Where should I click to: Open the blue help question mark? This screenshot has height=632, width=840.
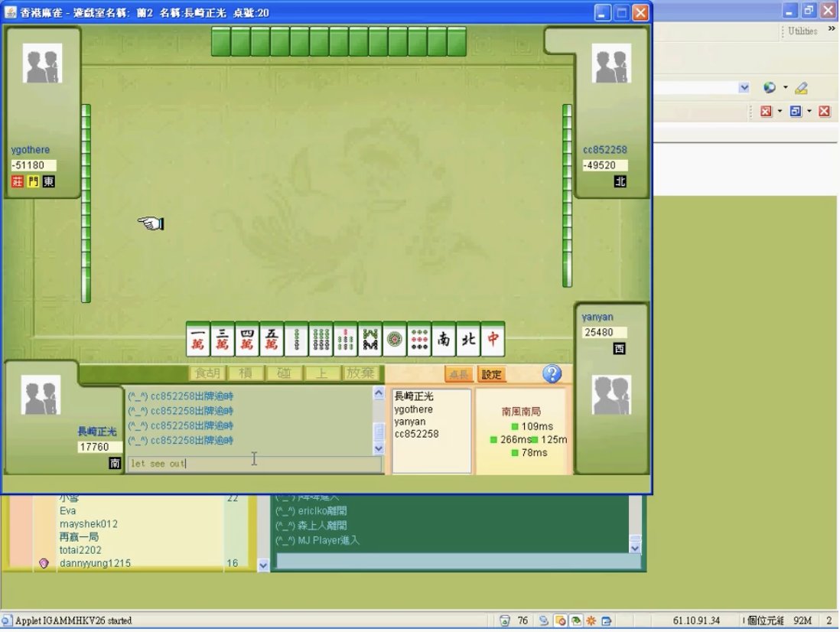pyautogui.click(x=552, y=373)
